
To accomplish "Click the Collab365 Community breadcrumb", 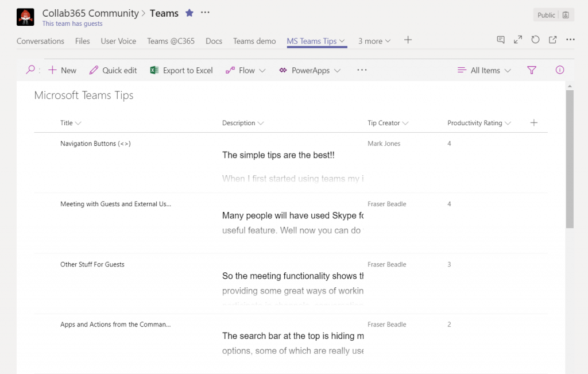I will [x=90, y=13].
